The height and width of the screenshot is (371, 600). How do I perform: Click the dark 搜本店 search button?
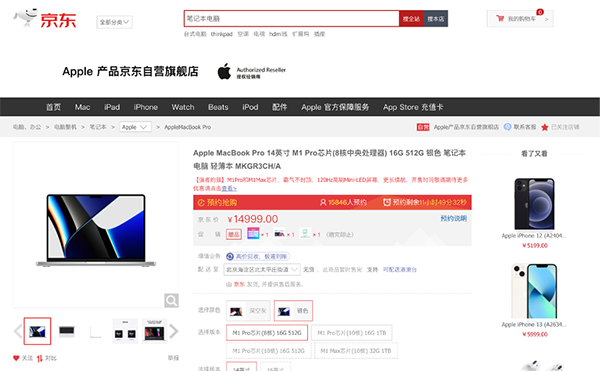(x=436, y=18)
